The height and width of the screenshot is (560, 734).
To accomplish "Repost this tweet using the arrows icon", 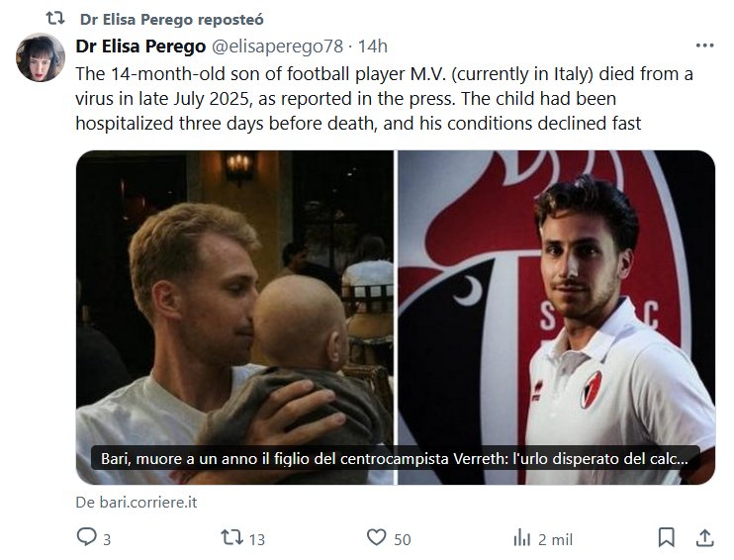I will (230, 538).
